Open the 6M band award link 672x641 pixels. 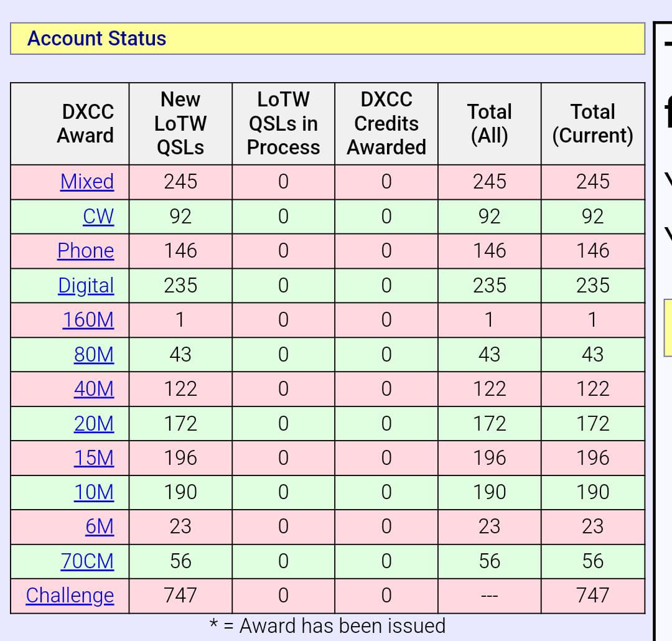point(100,527)
